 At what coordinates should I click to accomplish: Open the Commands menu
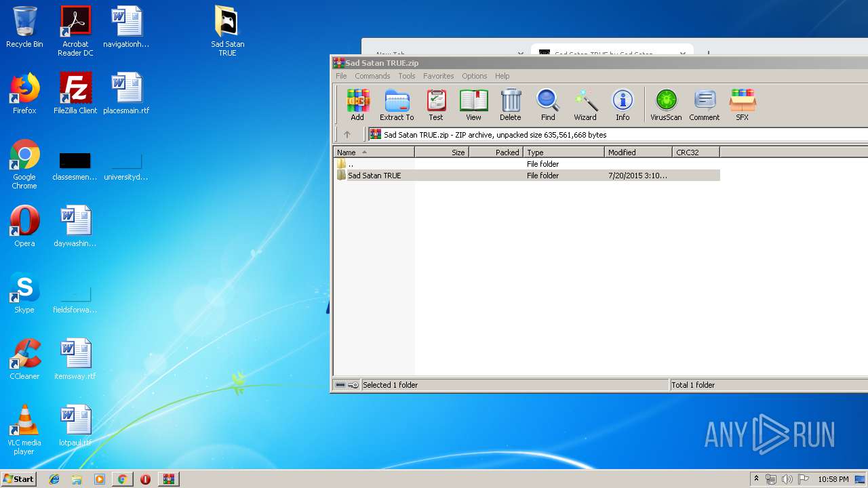(x=372, y=76)
